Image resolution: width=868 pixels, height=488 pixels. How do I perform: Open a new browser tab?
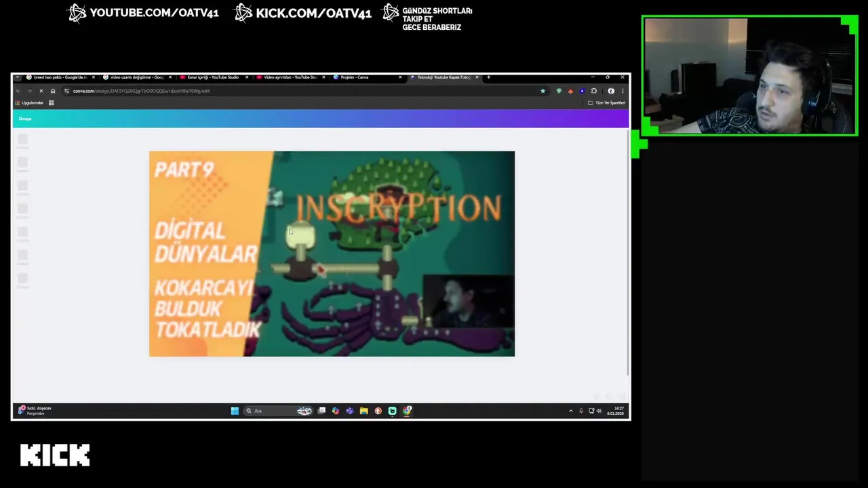pos(488,77)
